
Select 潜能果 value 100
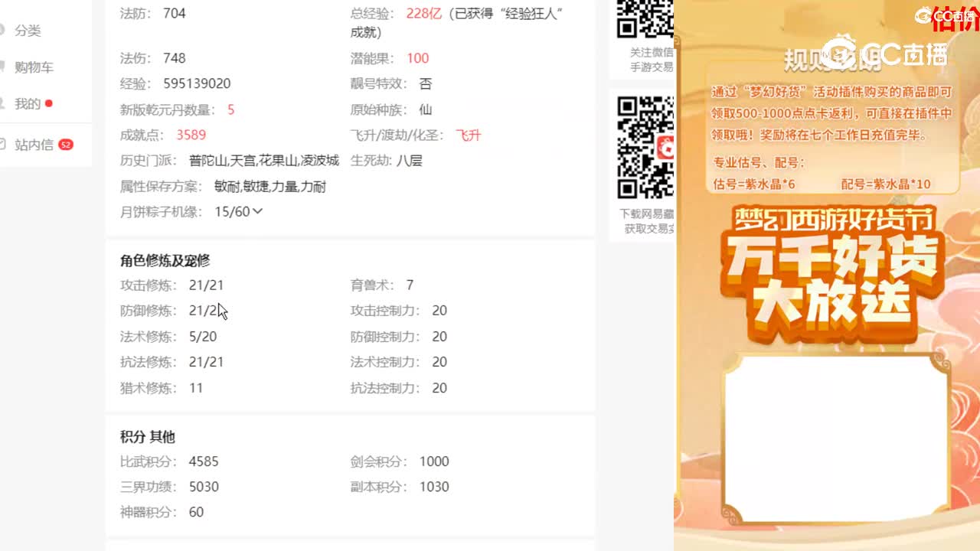(x=418, y=58)
